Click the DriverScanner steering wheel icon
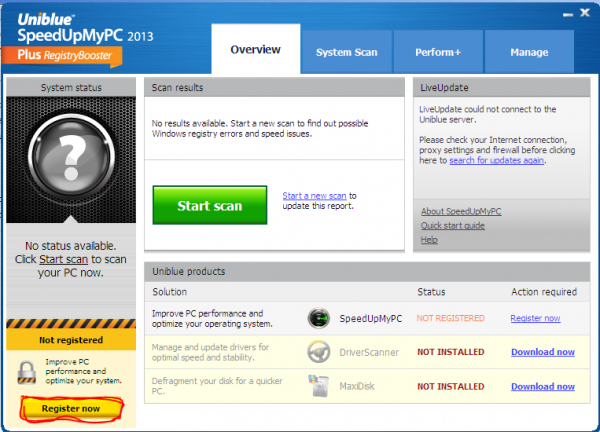This screenshot has height=432, width=600. (x=319, y=352)
